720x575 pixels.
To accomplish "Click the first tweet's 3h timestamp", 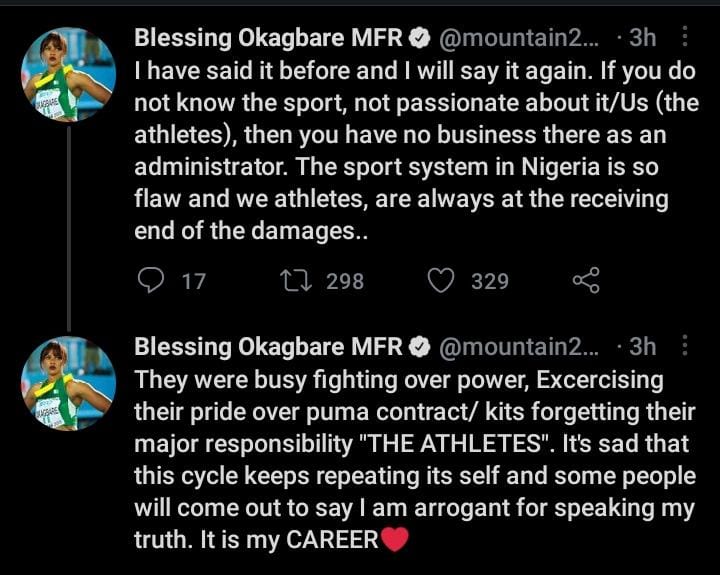I will pyautogui.click(x=642, y=37).
